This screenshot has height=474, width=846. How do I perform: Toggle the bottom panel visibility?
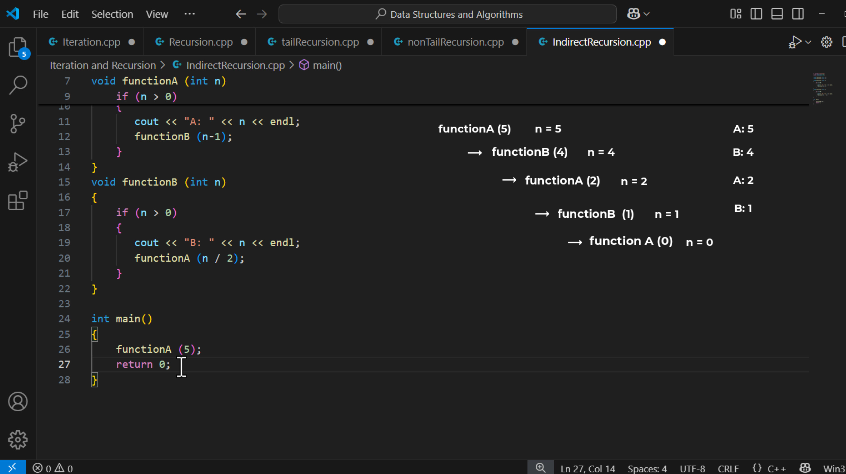click(x=777, y=14)
